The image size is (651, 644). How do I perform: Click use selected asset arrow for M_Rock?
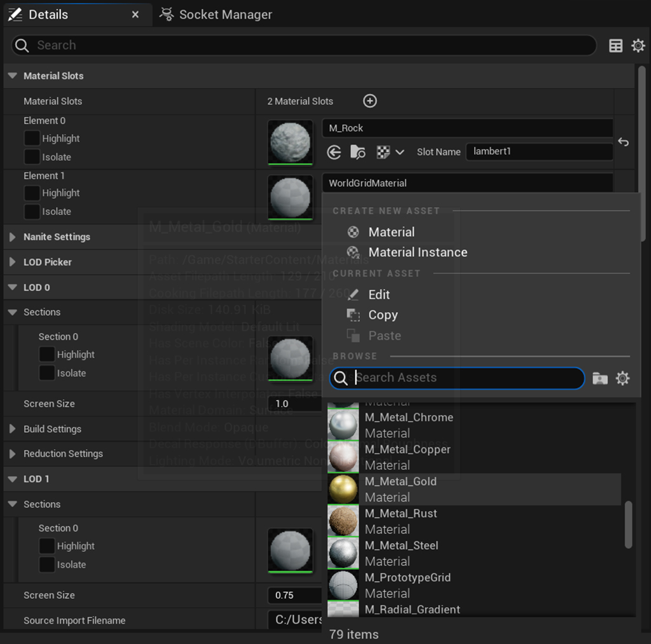[x=334, y=153]
